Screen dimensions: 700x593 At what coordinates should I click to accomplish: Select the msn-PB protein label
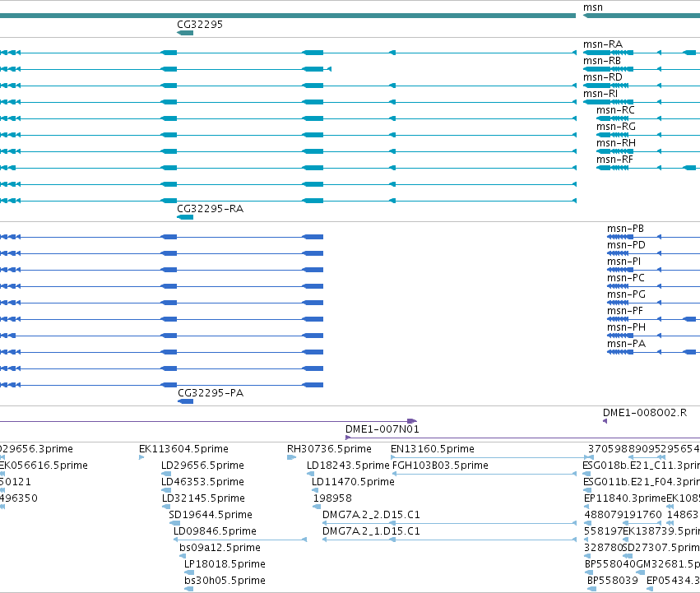pyautogui.click(x=625, y=229)
